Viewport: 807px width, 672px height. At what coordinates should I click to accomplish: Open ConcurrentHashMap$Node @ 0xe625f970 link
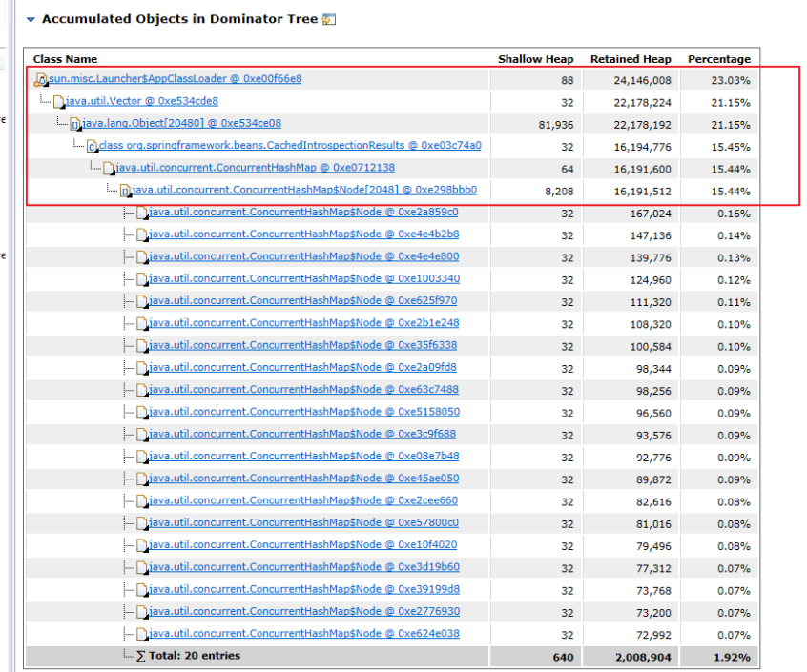(303, 300)
